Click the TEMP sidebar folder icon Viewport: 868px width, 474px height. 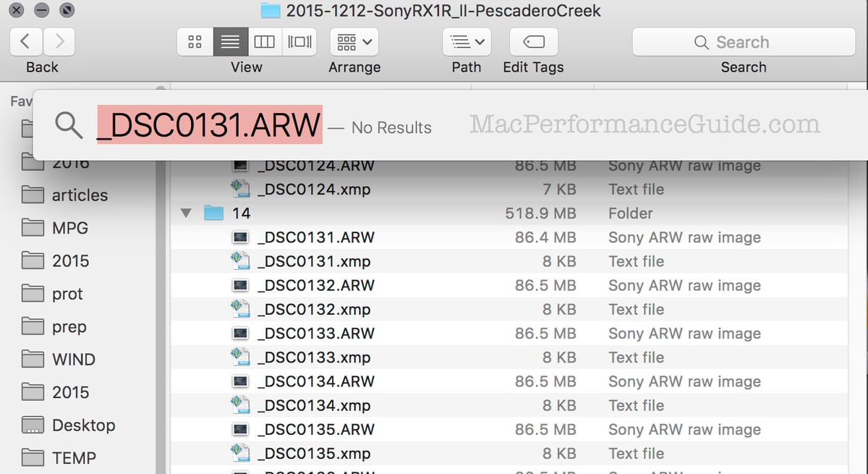click(33, 458)
